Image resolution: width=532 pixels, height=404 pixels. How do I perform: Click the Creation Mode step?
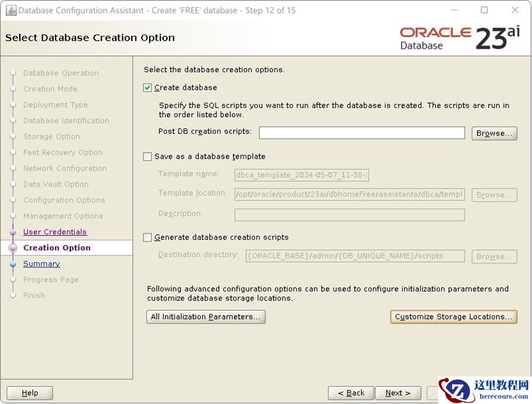point(51,89)
